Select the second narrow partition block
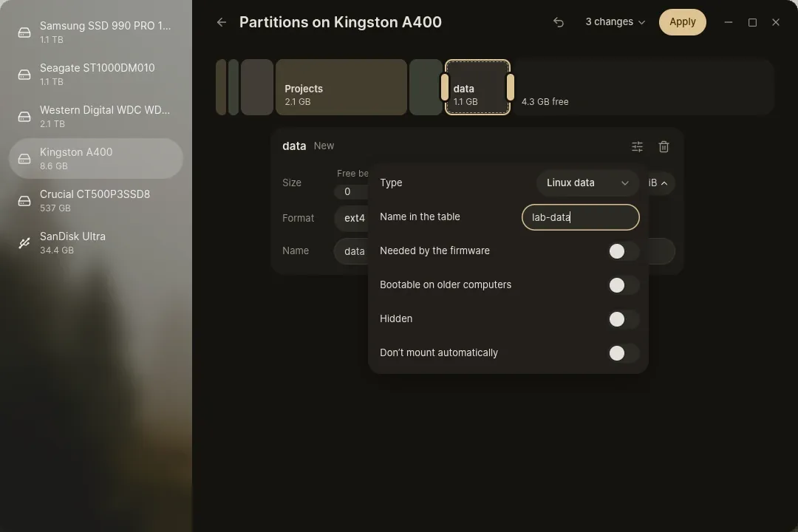The width and height of the screenshot is (798, 532). [x=233, y=87]
